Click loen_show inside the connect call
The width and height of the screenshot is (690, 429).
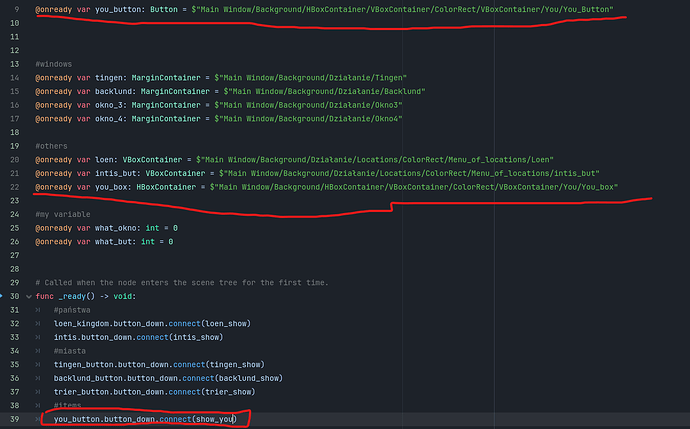(x=223, y=324)
